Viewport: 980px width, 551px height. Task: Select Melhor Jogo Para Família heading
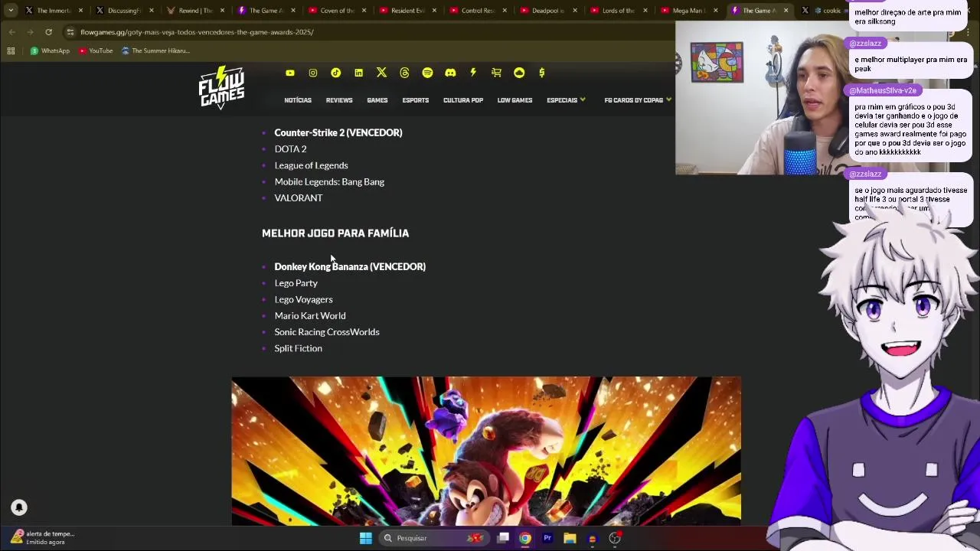(x=335, y=233)
